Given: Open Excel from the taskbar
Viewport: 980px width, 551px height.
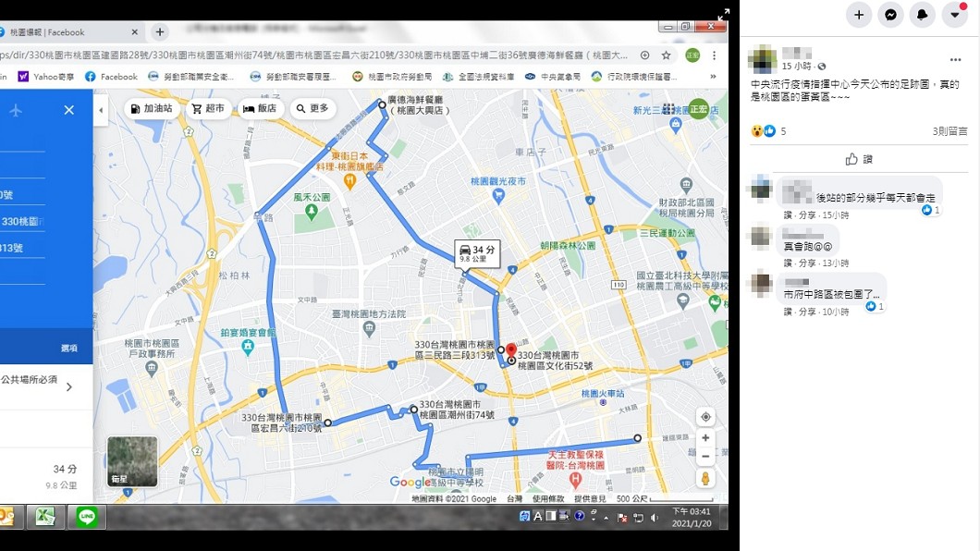Looking at the screenshot, I should tap(44, 517).
